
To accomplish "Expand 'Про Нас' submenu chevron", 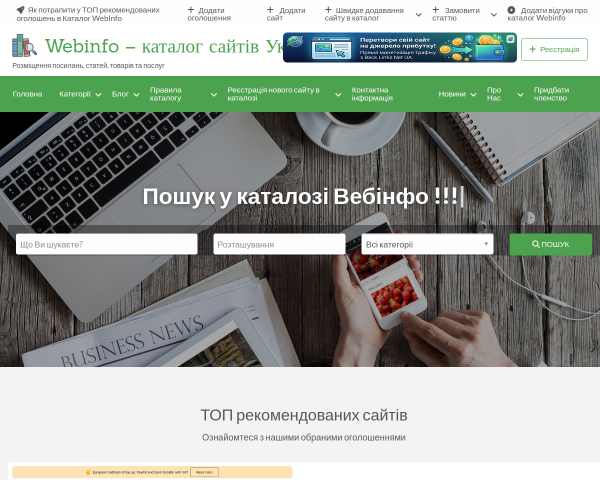I will (x=520, y=95).
